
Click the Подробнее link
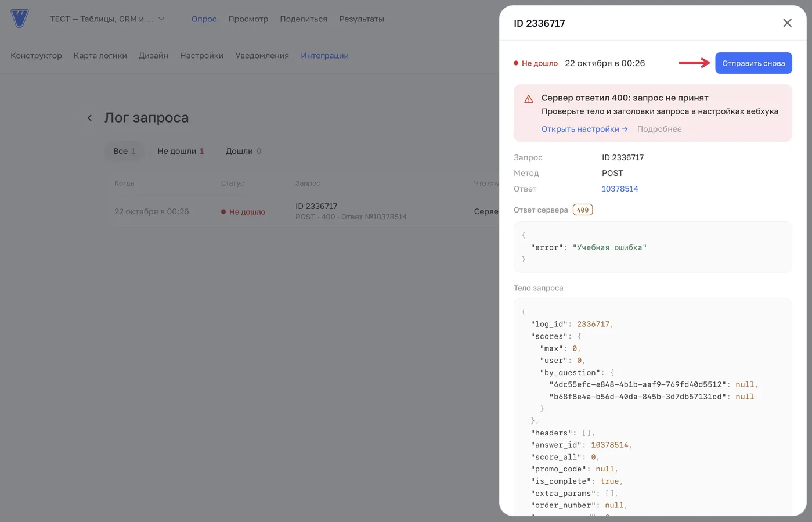coord(659,129)
